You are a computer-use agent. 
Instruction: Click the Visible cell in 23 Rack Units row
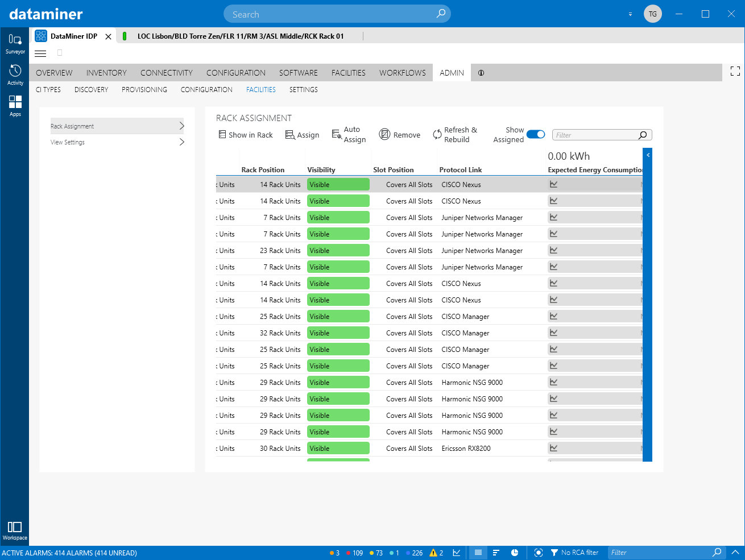click(338, 251)
